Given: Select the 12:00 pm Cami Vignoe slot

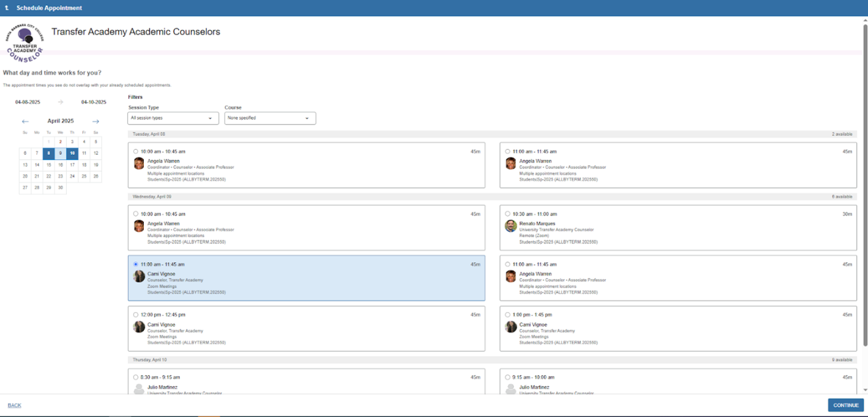Looking at the screenshot, I should pos(135,314).
